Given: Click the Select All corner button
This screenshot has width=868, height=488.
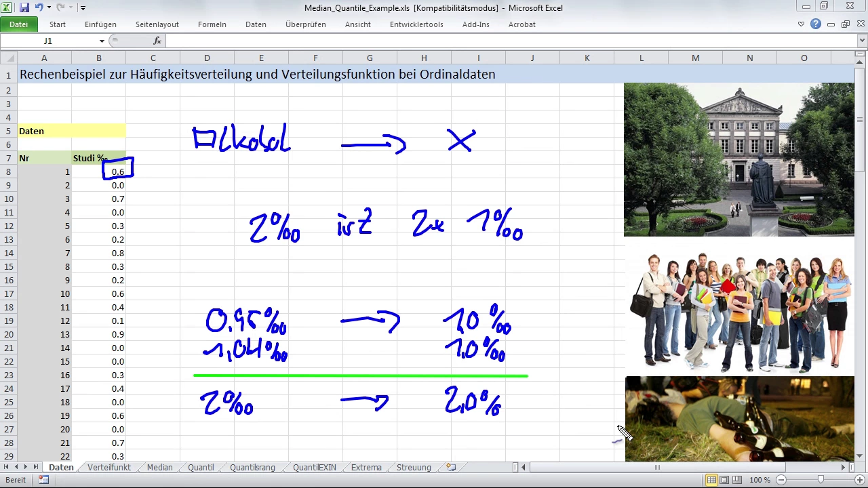Looking at the screenshot, I should (x=9, y=58).
